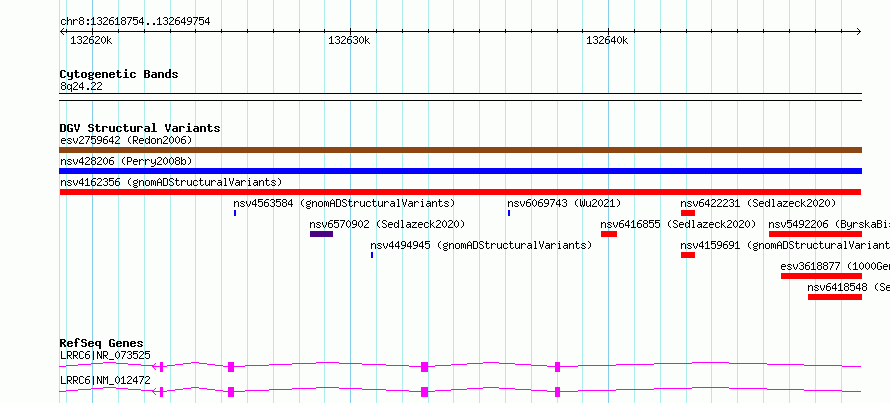Click the DGV Structural Variants track title
The height and width of the screenshot is (403, 890).
pyautogui.click(x=140, y=128)
